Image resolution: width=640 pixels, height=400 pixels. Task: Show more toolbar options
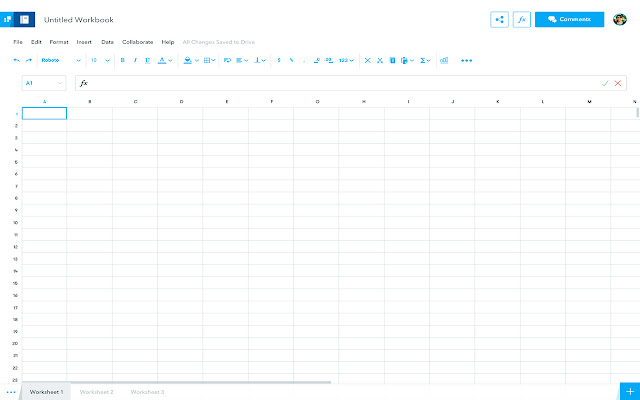467,60
